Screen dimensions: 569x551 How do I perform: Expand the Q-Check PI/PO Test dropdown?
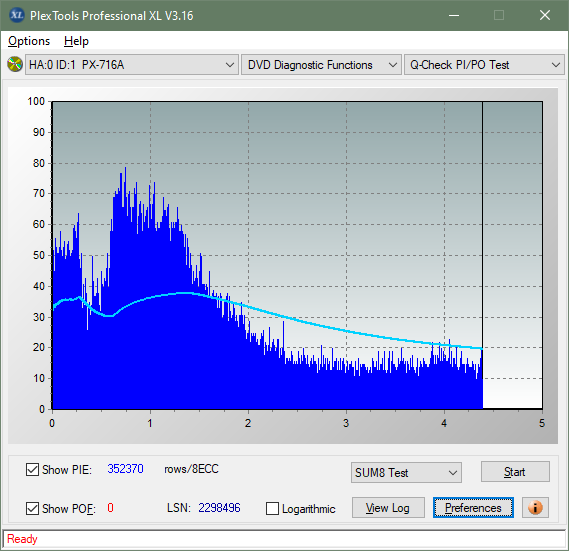[x=484, y=65]
